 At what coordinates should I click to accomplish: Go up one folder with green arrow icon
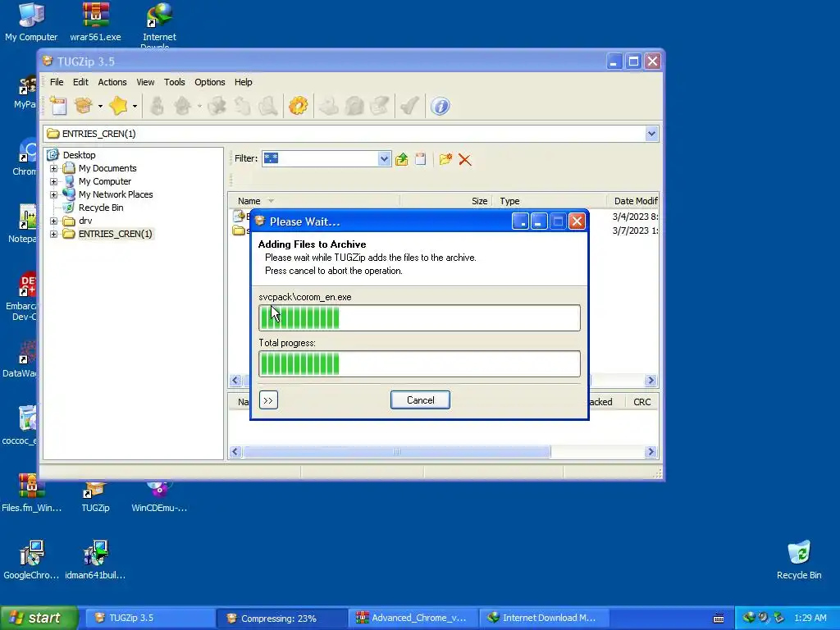point(402,159)
